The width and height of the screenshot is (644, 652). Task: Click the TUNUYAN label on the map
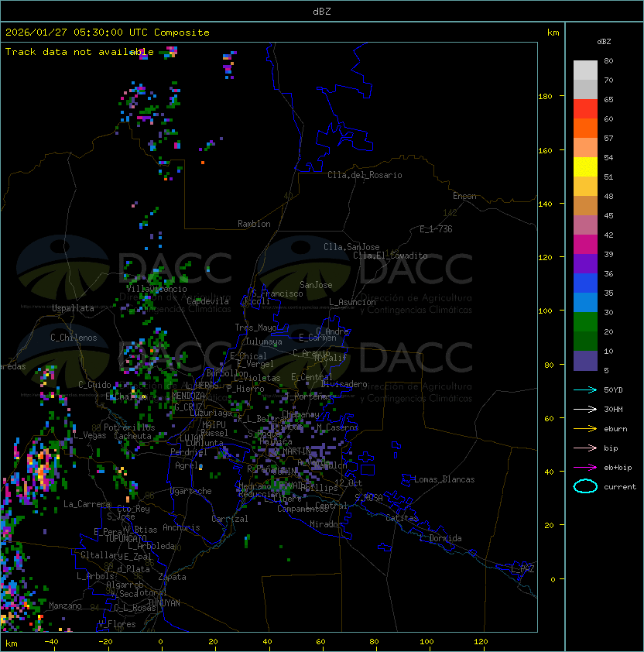tap(163, 602)
